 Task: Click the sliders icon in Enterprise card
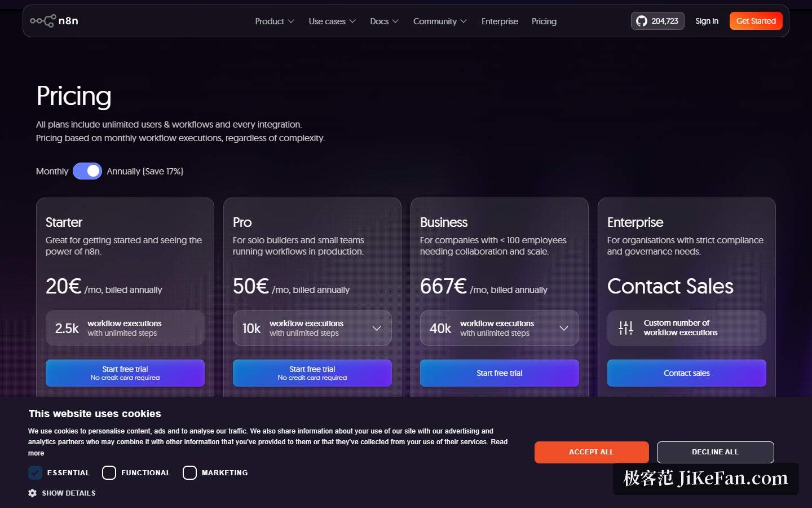626,328
